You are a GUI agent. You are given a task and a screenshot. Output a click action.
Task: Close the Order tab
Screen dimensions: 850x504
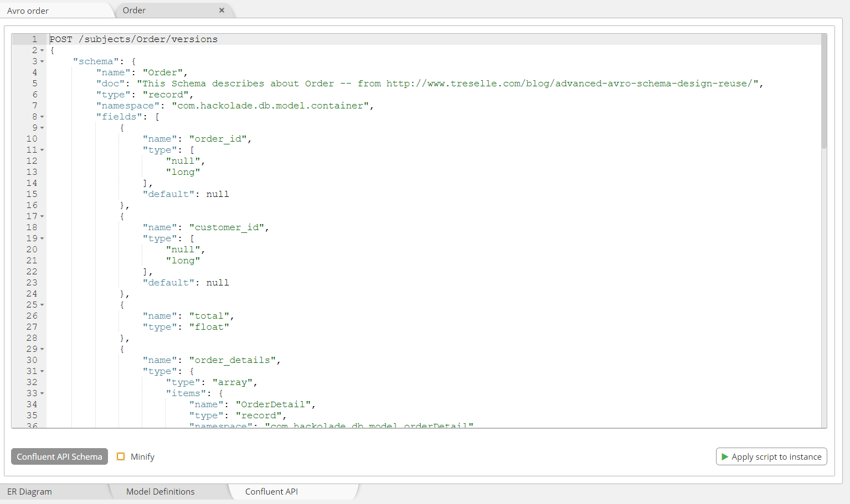pyautogui.click(x=221, y=10)
